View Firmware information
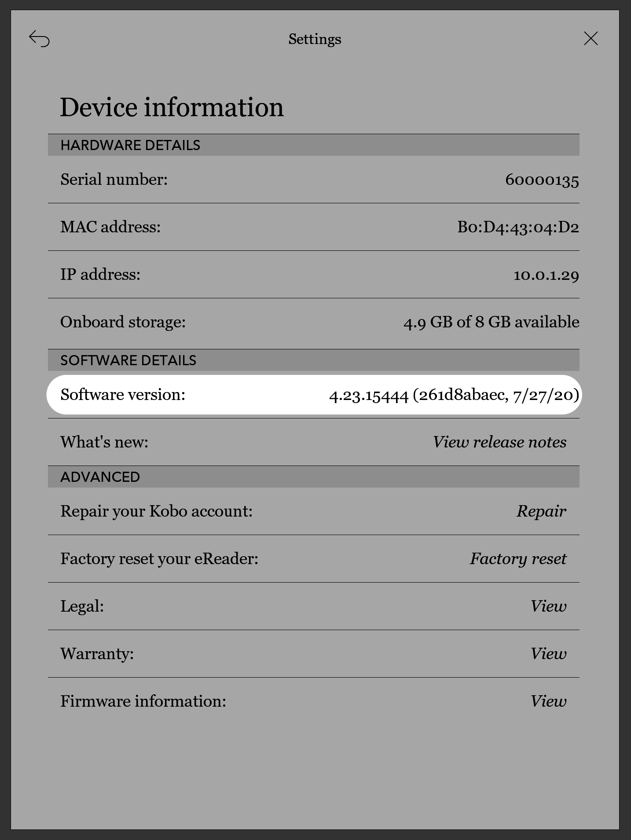 [548, 701]
